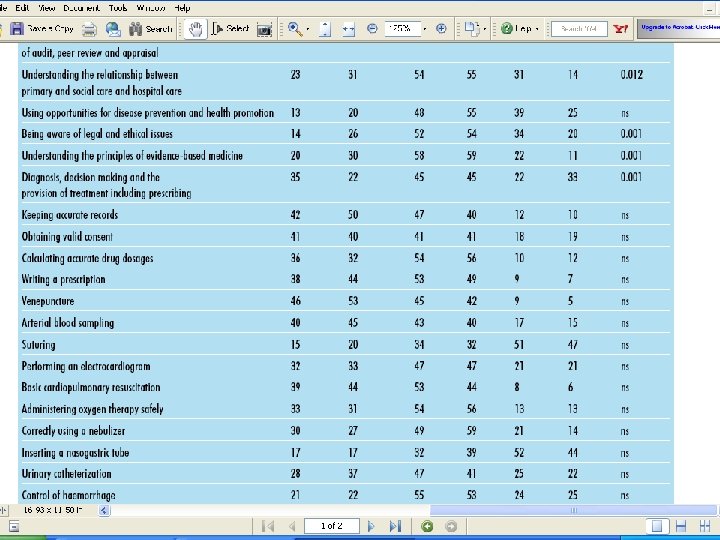This screenshot has width=720, height=540.
Task: Click the Upgrade to Acrobat banner
Action: [x=678, y=28]
